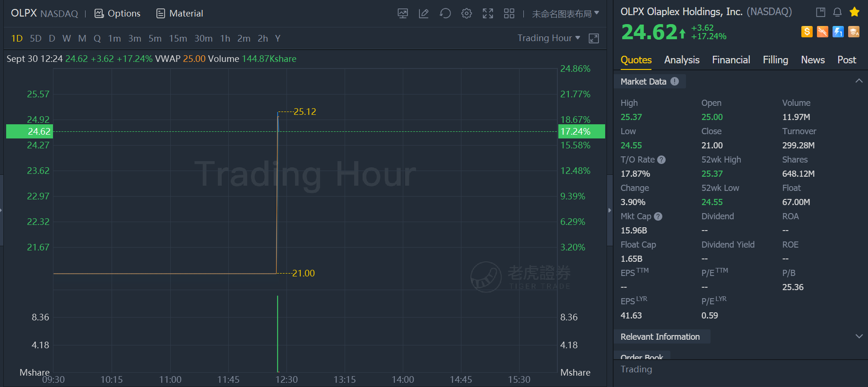Click the blue lightning badge icon

[x=838, y=32]
